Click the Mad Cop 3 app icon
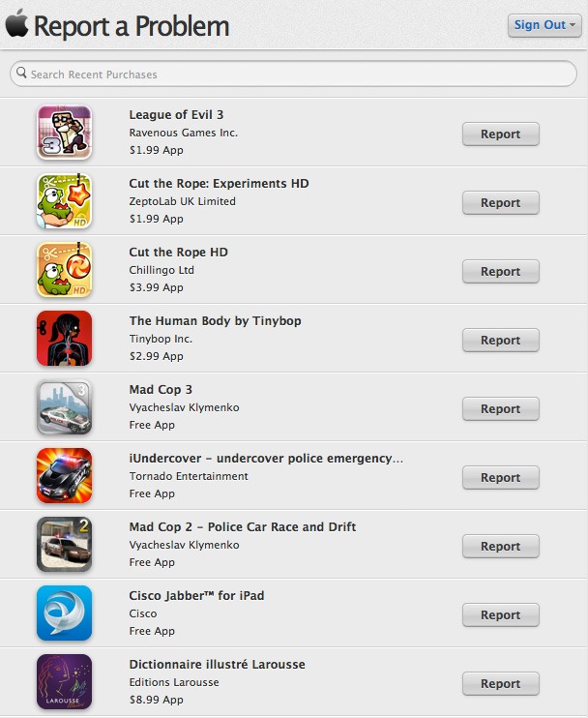 pyautogui.click(x=64, y=407)
